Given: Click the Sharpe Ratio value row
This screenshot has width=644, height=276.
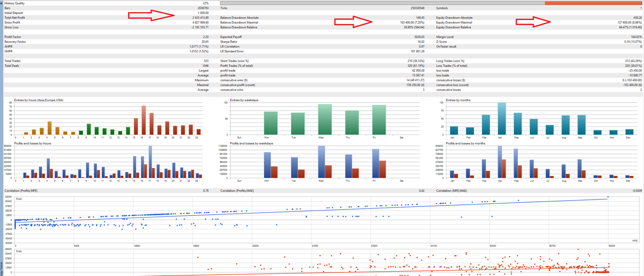Looking at the screenshot, I should (322, 42).
